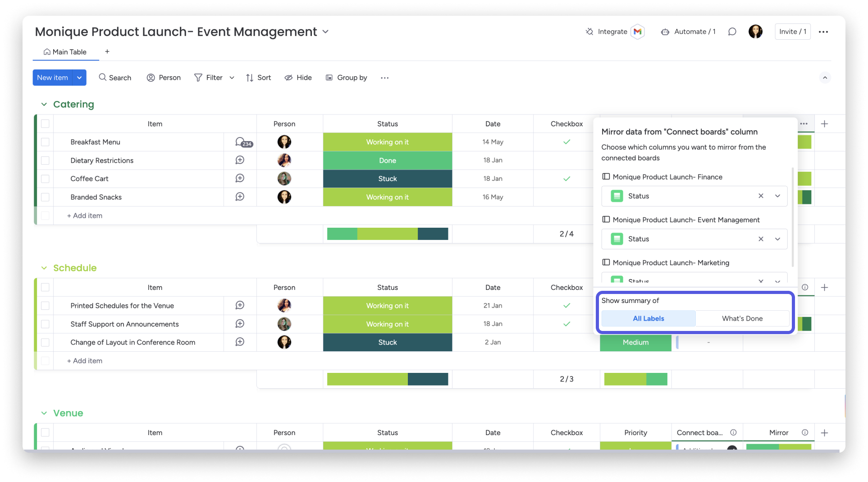Select All Labels summary option

point(649,318)
